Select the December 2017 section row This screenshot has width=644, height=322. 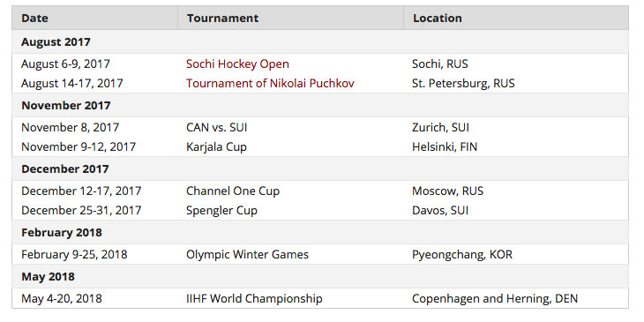320,168
